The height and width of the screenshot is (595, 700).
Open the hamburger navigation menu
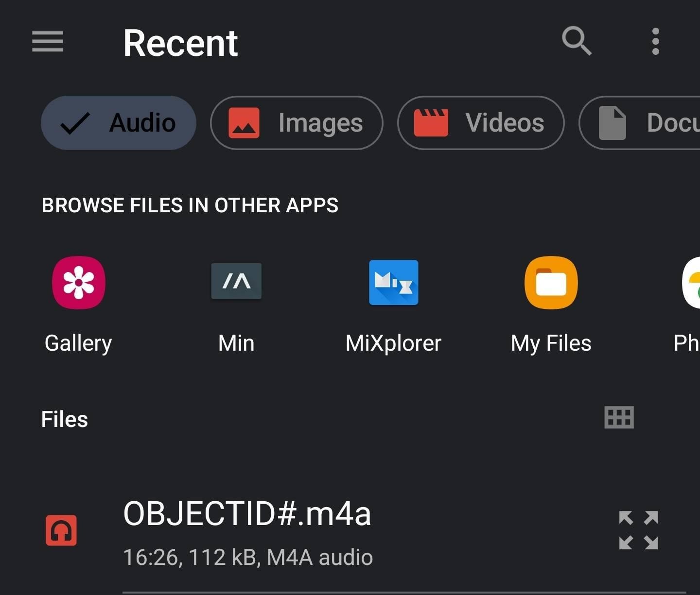tap(48, 41)
